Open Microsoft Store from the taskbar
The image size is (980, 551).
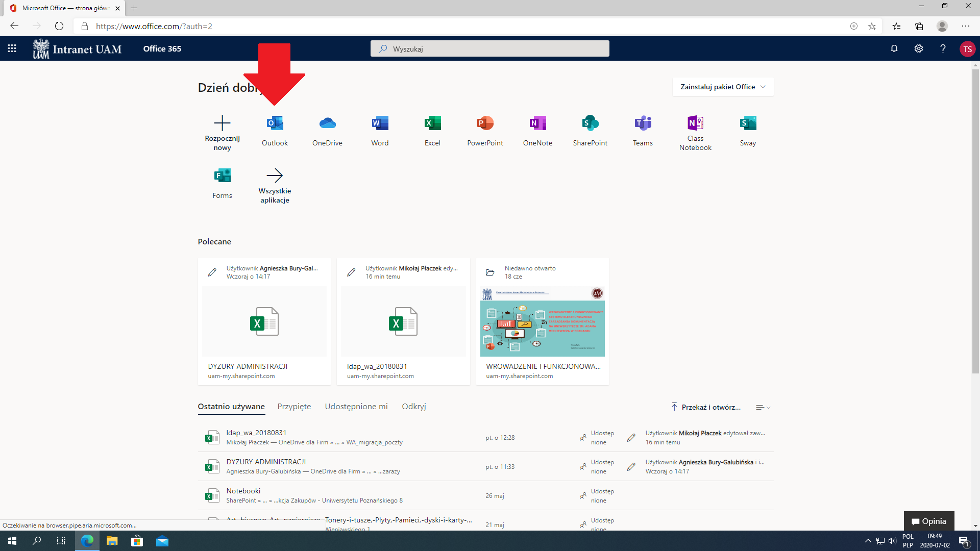pyautogui.click(x=137, y=541)
